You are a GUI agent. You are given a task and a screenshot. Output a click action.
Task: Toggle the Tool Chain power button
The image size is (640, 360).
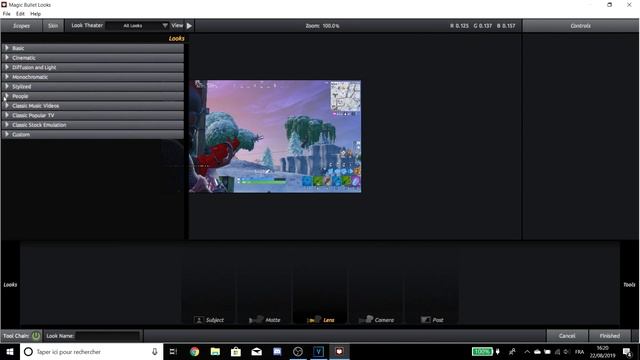[x=36, y=336]
